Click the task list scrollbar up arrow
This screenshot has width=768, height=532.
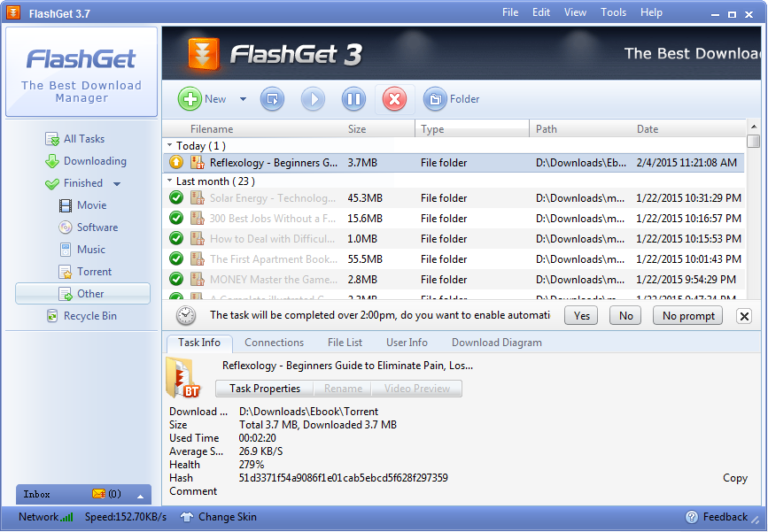click(x=753, y=127)
